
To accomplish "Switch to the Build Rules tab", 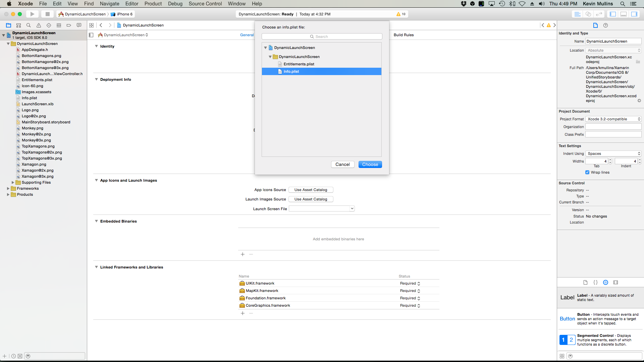I will pos(404,35).
